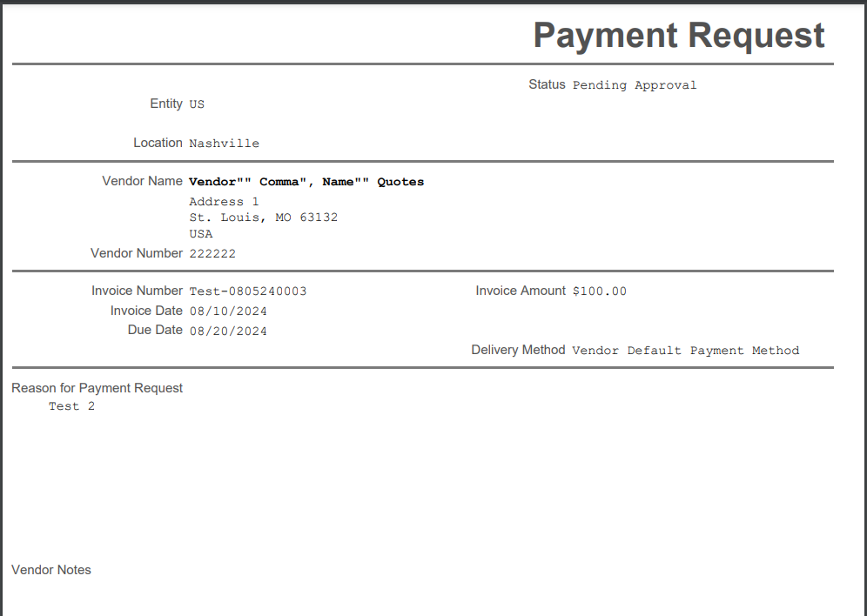
Task: Click the Vendor Notes label
Action: pos(51,570)
